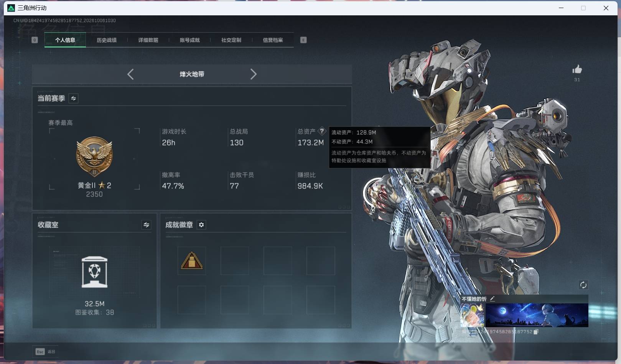The image size is (621, 364).
Task: Go to the 社交定制 tab
Action: tap(231, 40)
